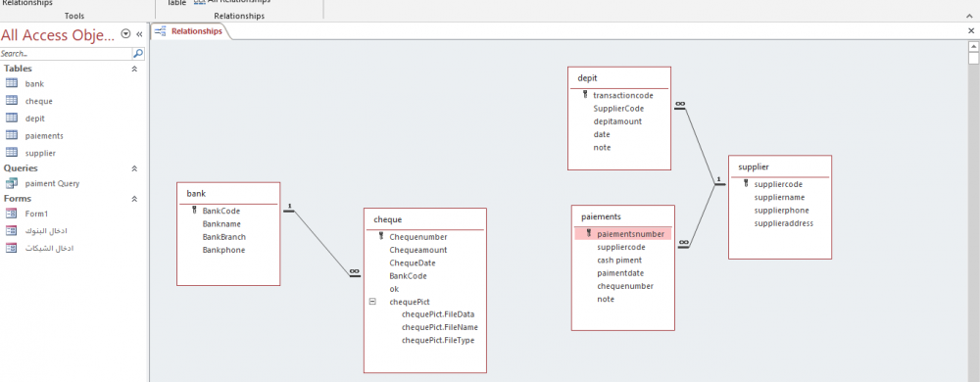Select the ChequeDate field

(x=413, y=263)
